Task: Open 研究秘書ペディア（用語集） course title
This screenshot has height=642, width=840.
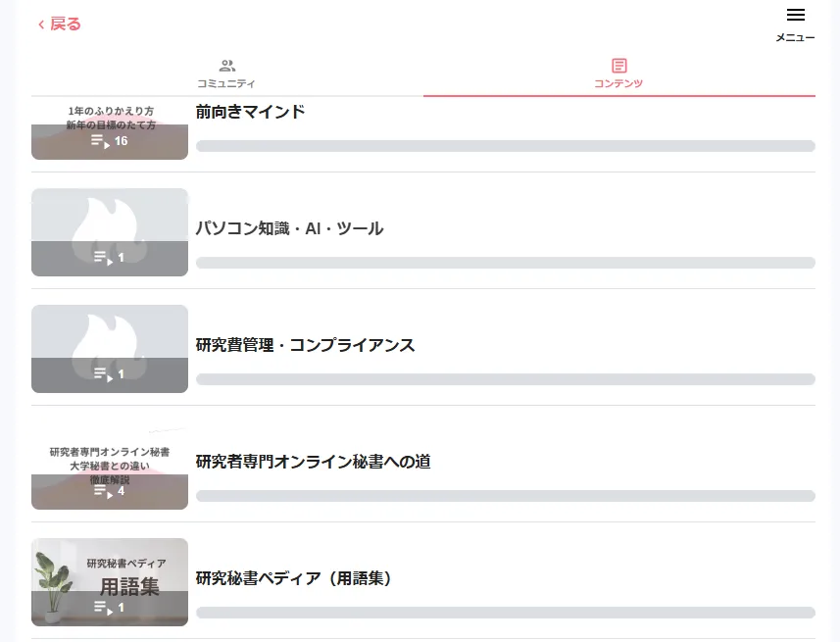Action: (x=294, y=578)
